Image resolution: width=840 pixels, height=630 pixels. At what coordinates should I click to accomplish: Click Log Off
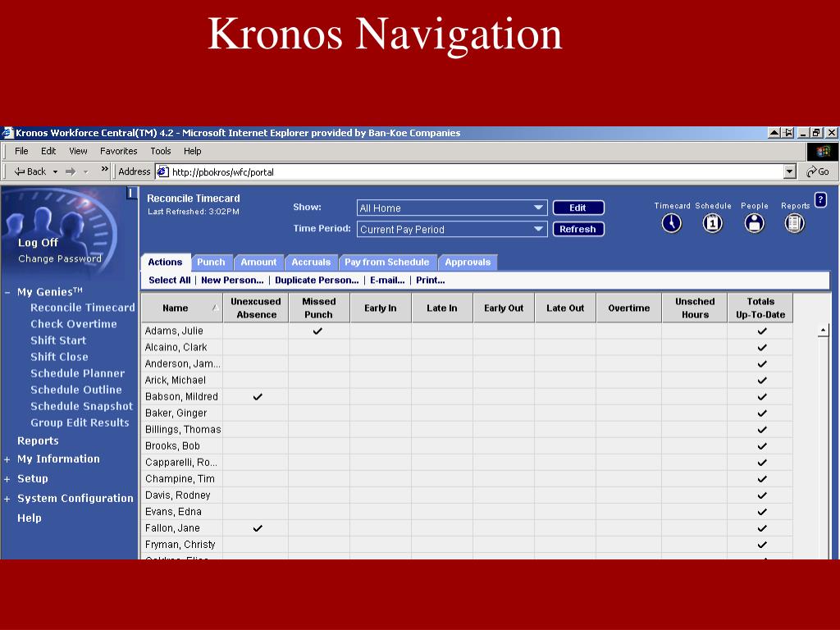click(38, 243)
